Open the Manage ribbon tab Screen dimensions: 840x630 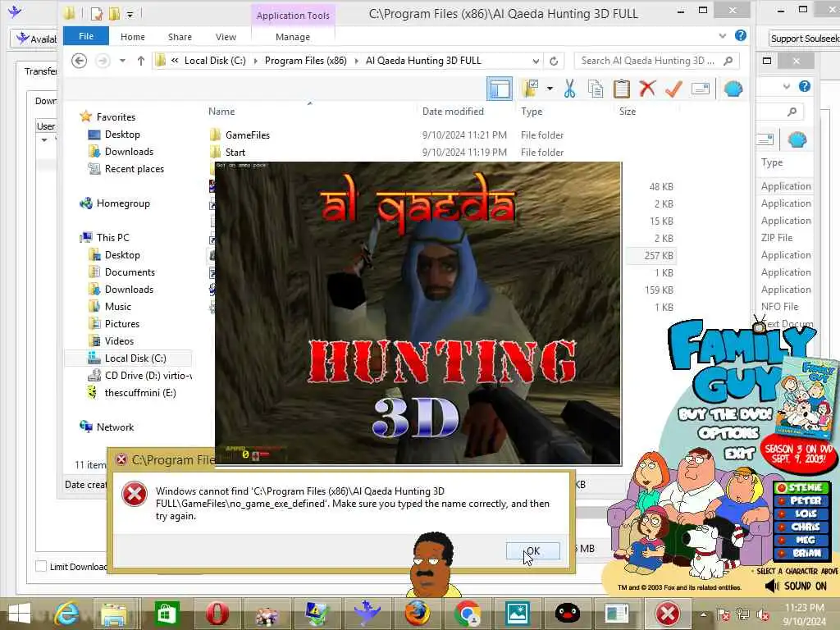(x=293, y=37)
